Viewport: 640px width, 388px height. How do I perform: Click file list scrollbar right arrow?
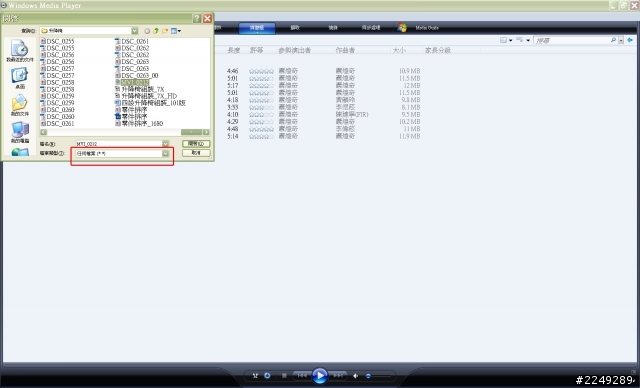pos(206,132)
